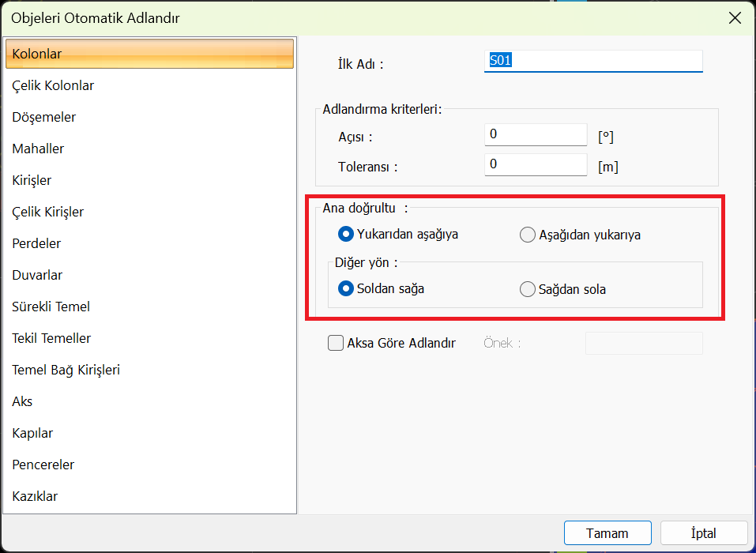Click the Açısı angle input field
Viewport: 756px width, 553px height.
(536, 135)
